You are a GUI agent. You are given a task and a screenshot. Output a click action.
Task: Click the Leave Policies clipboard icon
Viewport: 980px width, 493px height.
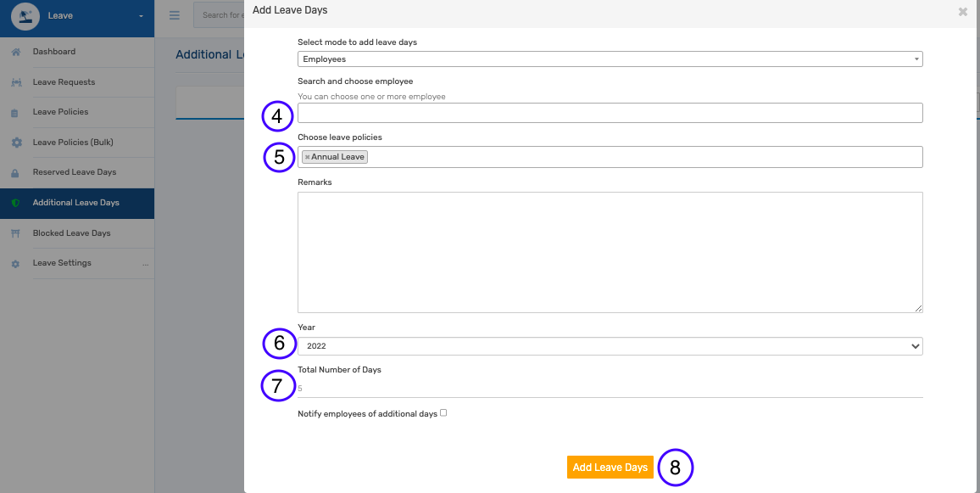(15, 113)
